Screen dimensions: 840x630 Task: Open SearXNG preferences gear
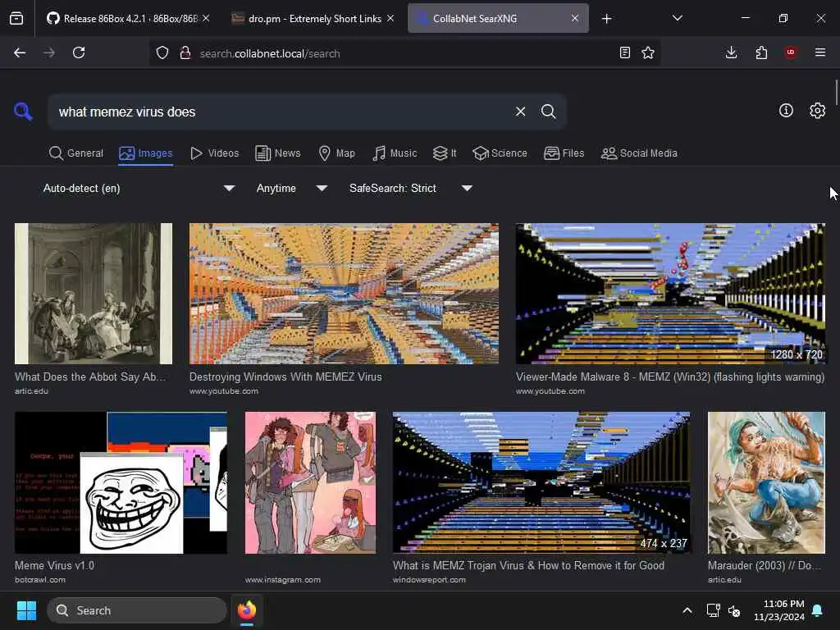[817, 111]
